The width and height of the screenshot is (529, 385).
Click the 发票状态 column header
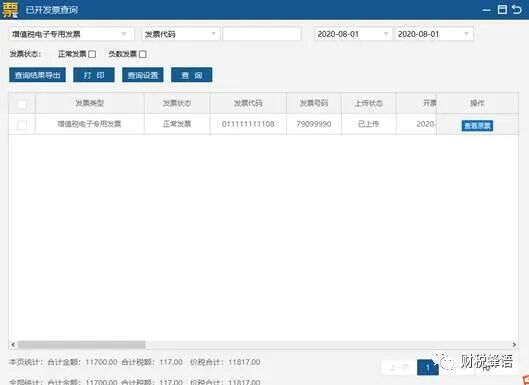(x=177, y=103)
